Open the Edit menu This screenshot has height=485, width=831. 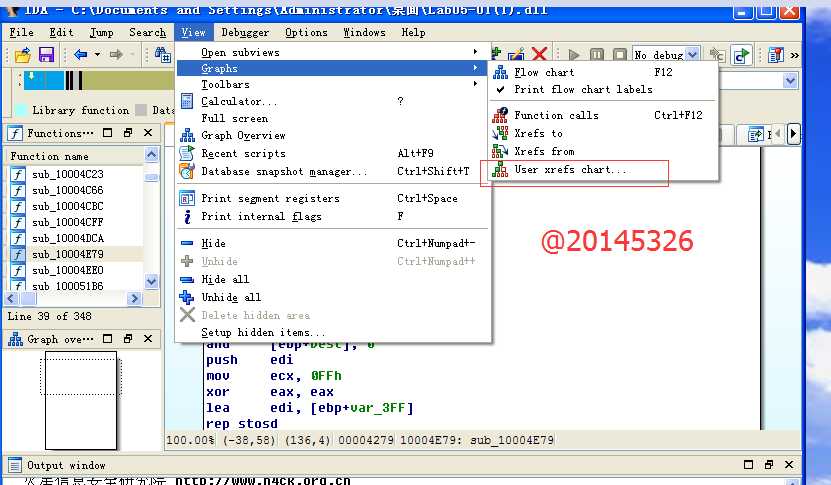click(x=61, y=32)
